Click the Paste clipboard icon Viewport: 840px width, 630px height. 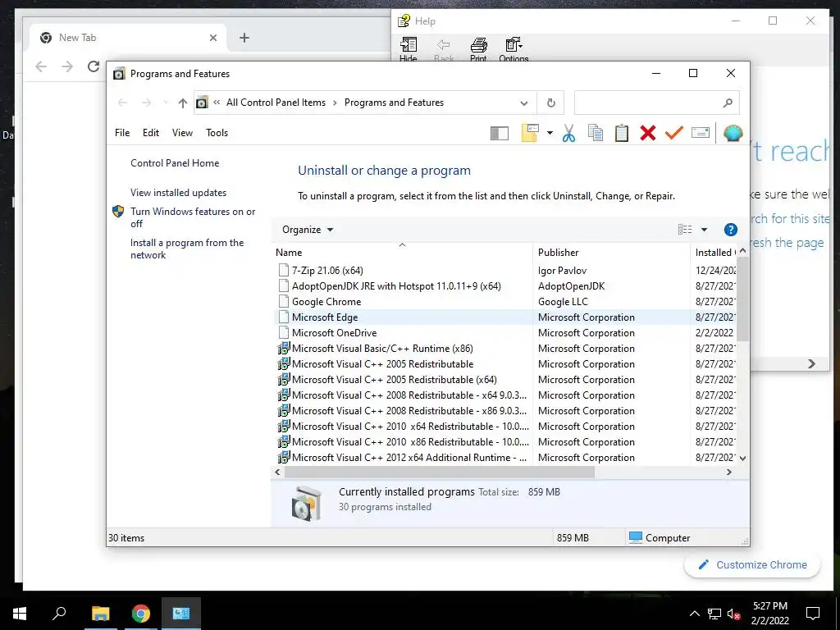click(x=622, y=133)
